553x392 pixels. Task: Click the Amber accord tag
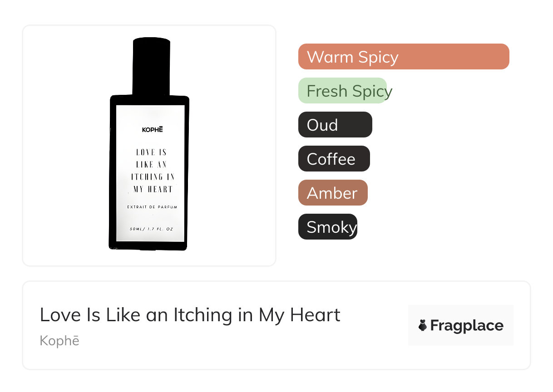coord(332,193)
